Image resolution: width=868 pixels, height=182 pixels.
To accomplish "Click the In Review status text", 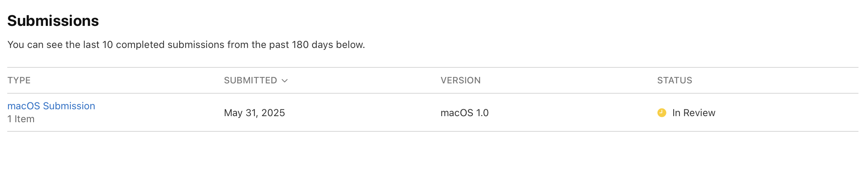I will pos(694,113).
